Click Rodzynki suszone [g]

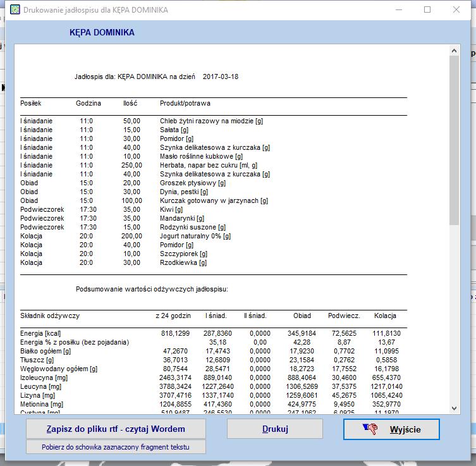(193, 227)
